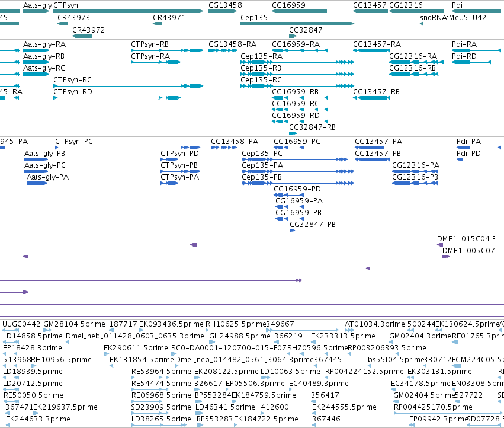Select the CG12316 gene label

[x=406, y=5]
